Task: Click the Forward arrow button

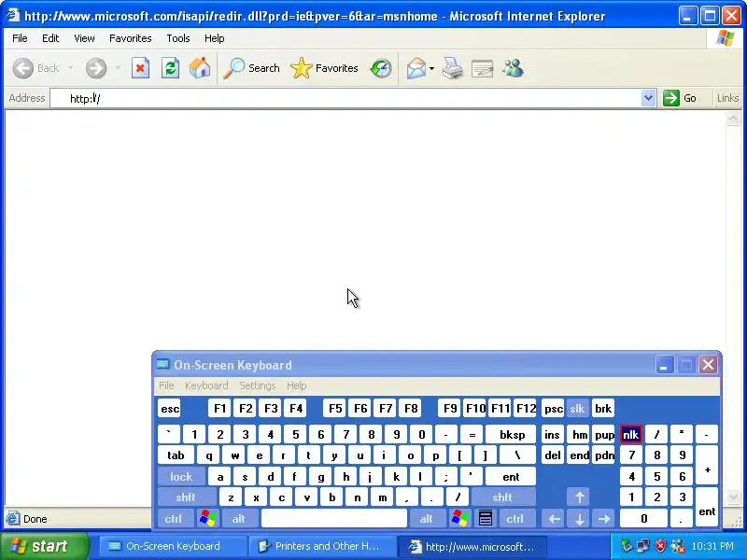Action: pyautogui.click(x=96, y=68)
